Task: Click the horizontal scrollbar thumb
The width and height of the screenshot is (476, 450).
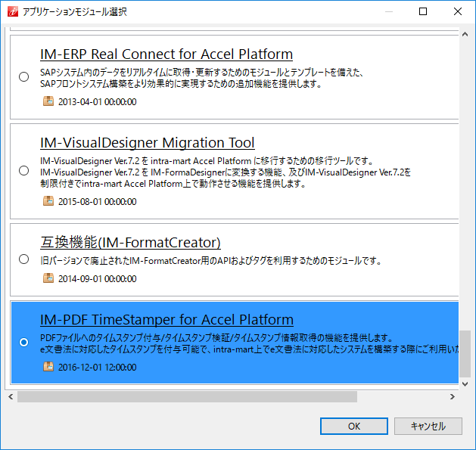Action: pyautogui.click(x=188, y=396)
